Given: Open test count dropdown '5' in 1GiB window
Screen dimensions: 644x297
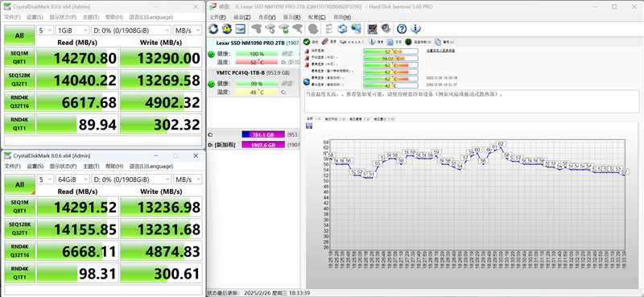Looking at the screenshot, I should (x=45, y=31).
